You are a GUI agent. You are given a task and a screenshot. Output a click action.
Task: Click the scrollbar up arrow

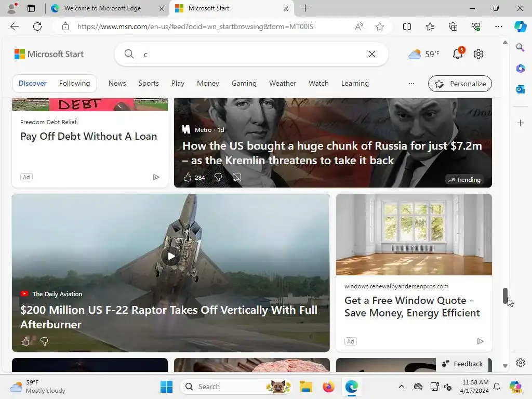point(505,43)
